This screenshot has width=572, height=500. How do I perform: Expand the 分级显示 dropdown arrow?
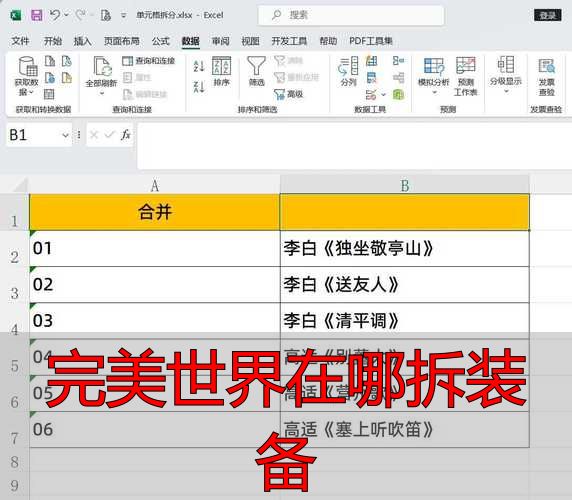point(506,91)
